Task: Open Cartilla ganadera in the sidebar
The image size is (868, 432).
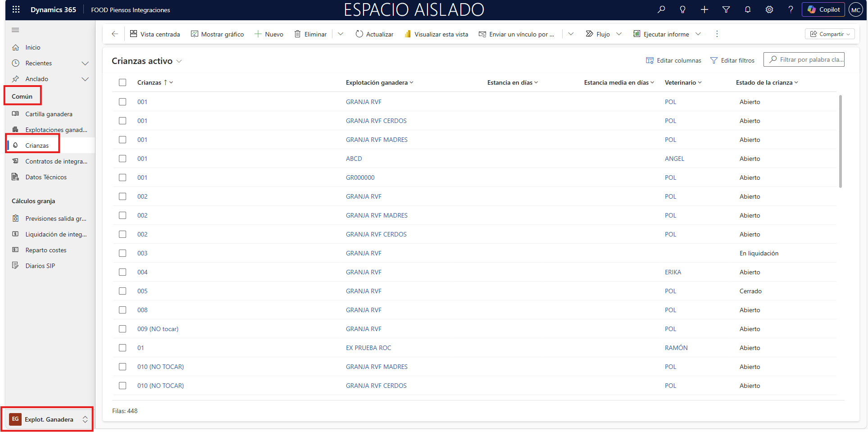Action: click(49, 114)
